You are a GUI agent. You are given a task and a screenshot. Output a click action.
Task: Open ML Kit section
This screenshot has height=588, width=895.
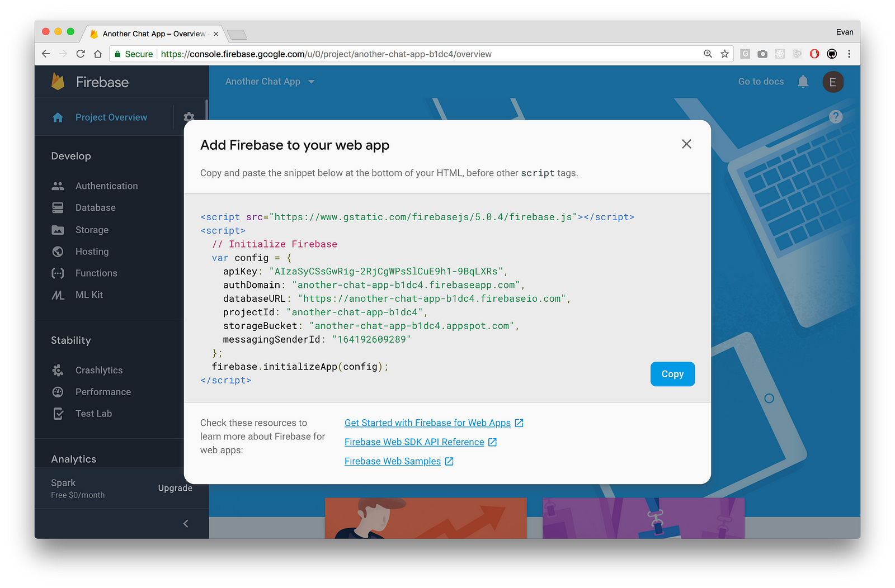pos(89,295)
